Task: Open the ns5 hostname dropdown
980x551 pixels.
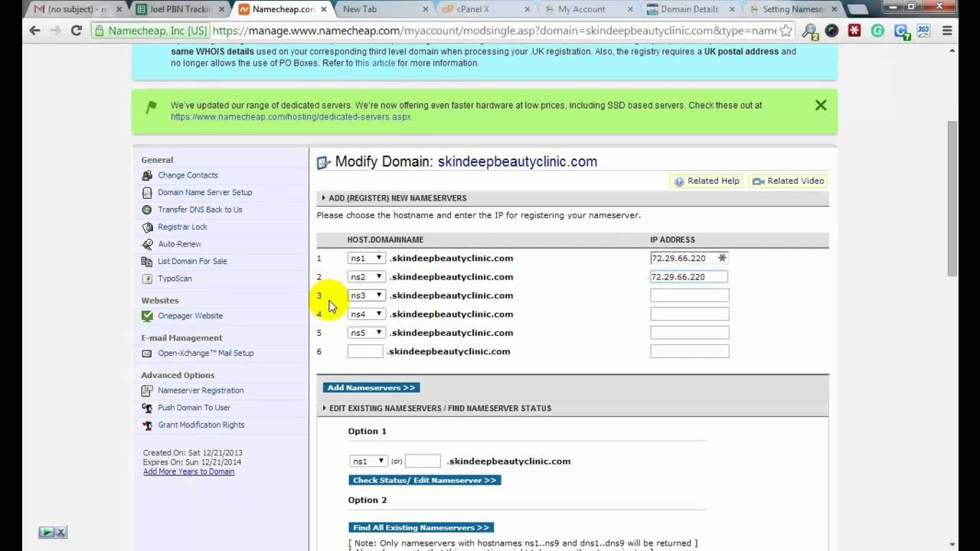Action: [365, 333]
